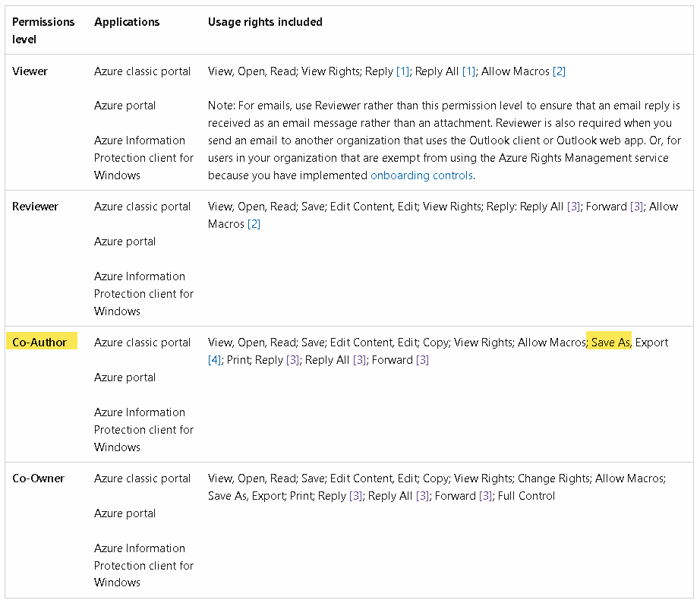Click the highlighted Co-Author permission label

coord(39,343)
